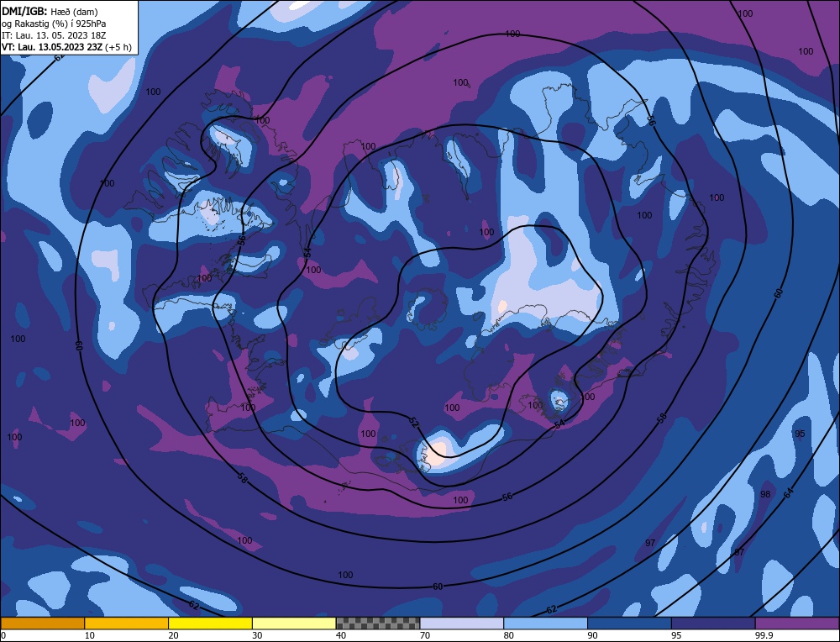This screenshot has height=642, width=840.
Task: Click the lavender 70–80 legend swatch
Action: tap(462, 624)
